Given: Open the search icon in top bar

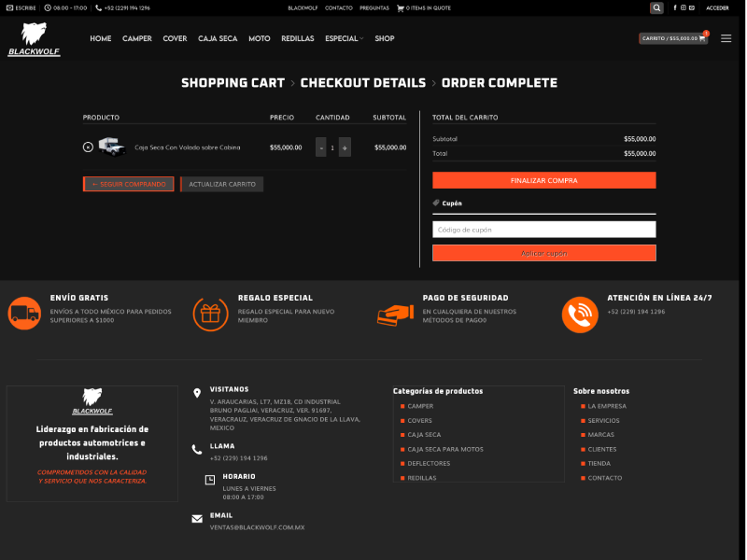Looking at the screenshot, I should click(x=656, y=7).
